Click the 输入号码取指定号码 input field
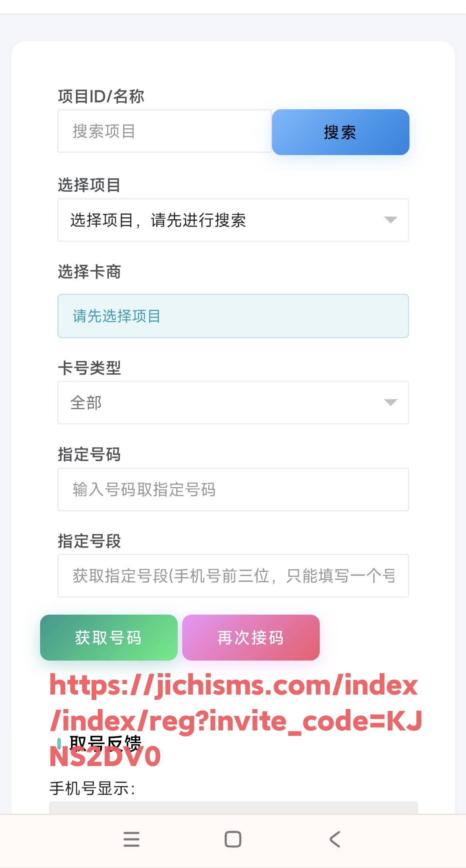 point(233,489)
